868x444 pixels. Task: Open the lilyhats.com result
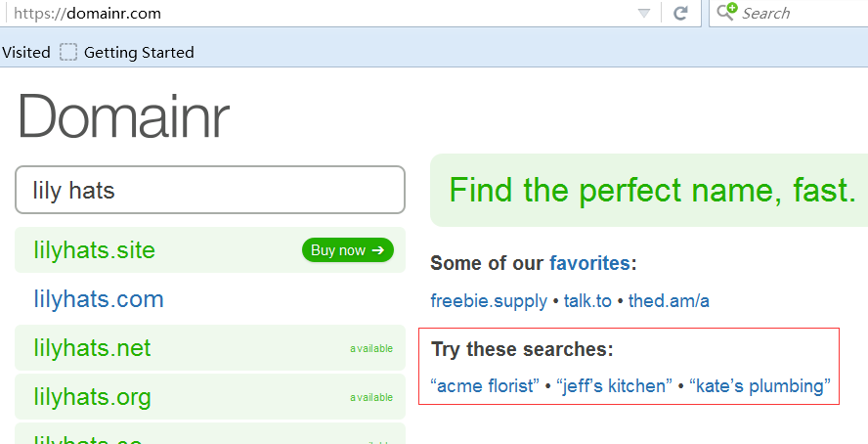pyautogui.click(x=99, y=299)
